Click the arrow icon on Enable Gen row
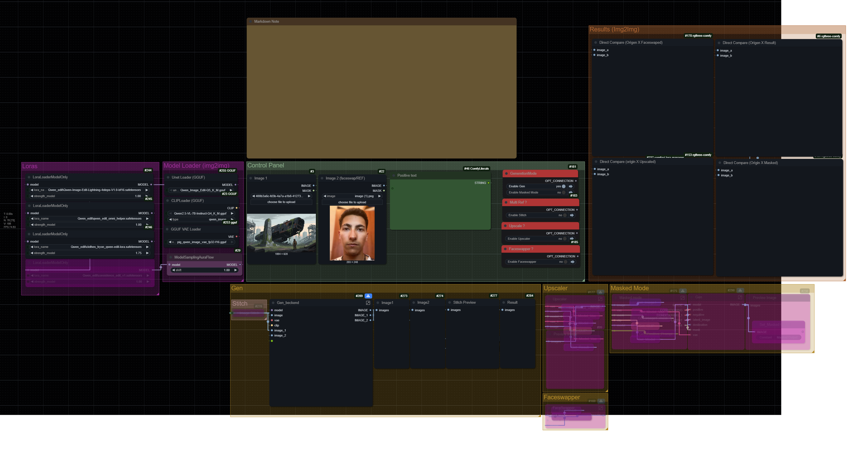This screenshot has width=868, height=461. pyautogui.click(x=571, y=186)
